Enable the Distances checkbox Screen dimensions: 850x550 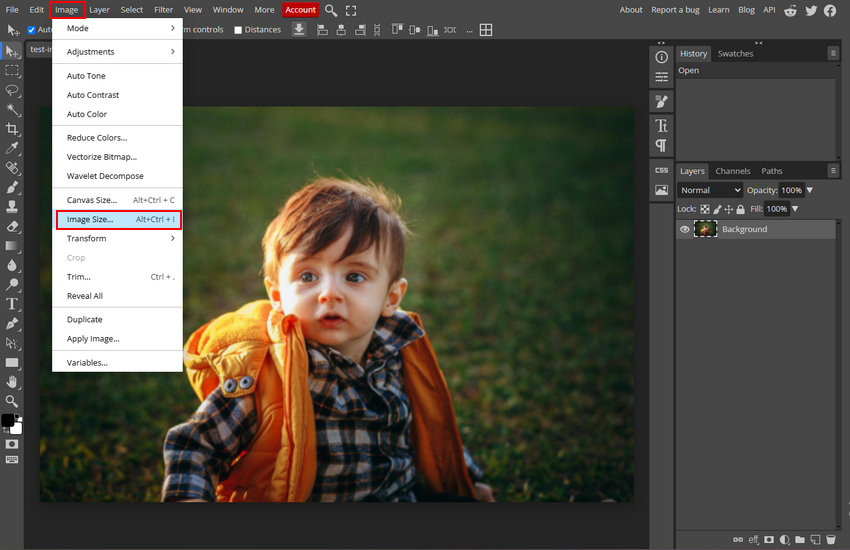click(237, 30)
